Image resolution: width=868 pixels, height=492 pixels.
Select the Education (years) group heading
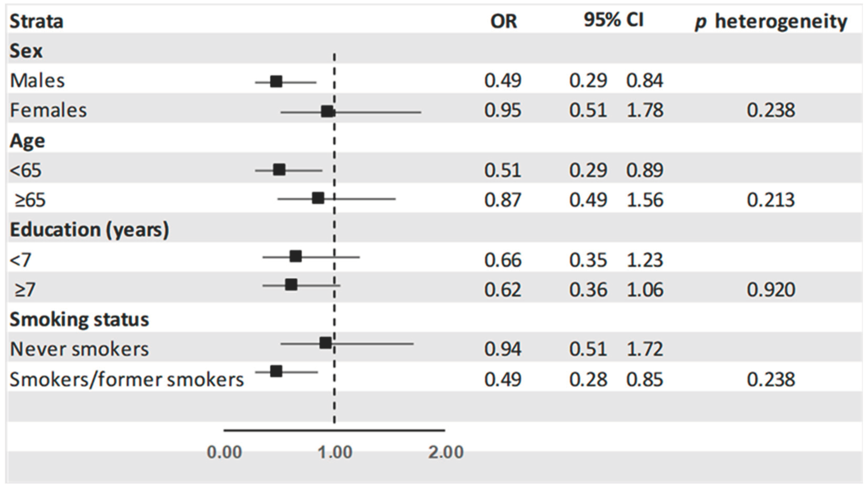coord(89,230)
